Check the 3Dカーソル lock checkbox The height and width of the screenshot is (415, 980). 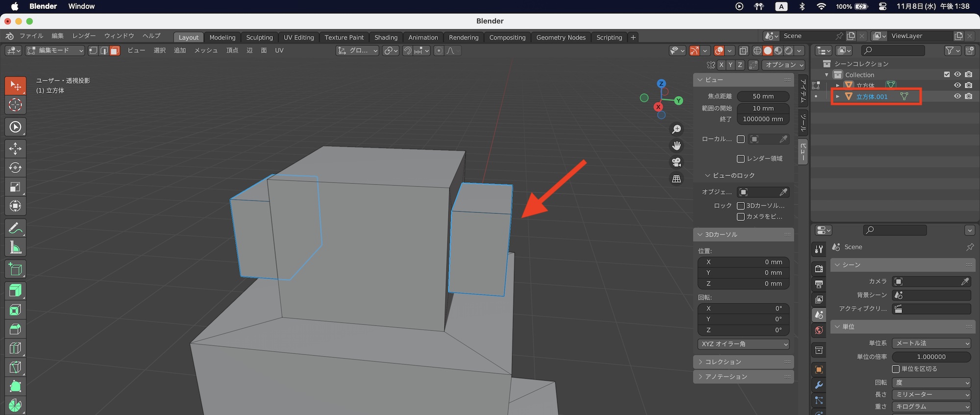click(741, 206)
